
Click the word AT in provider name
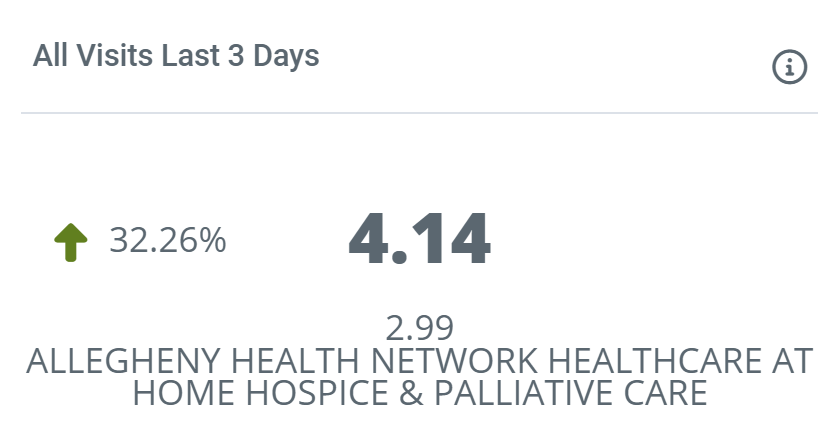[791, 360]
